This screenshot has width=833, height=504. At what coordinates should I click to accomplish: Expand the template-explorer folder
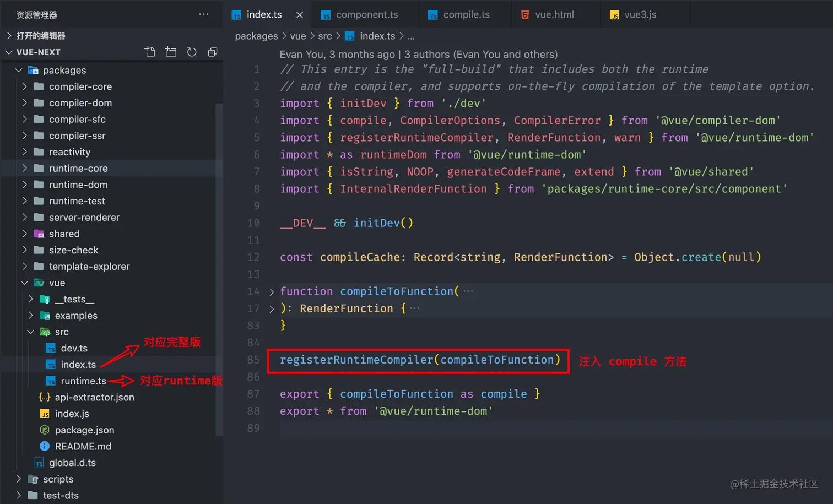[25, 267]
